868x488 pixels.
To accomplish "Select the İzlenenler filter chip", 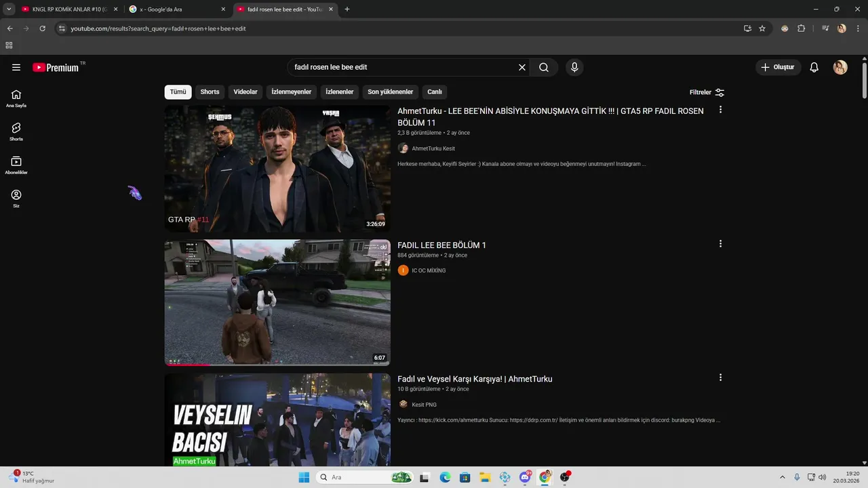I will (x=340, y=92).
